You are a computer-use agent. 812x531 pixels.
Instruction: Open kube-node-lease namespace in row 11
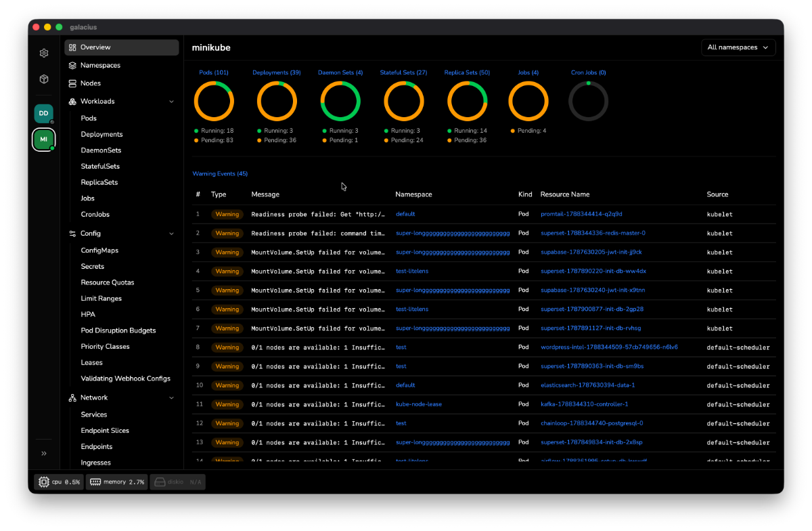point(419,404)
